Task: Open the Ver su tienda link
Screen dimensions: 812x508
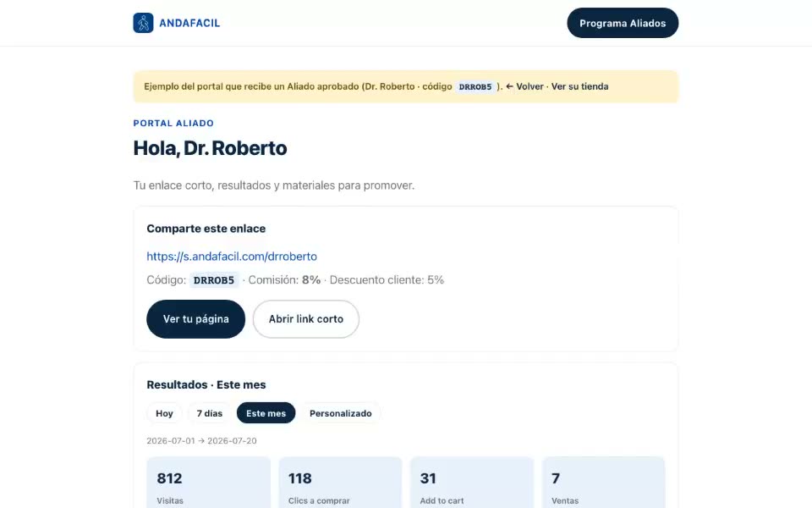Action: pos(579,86)
